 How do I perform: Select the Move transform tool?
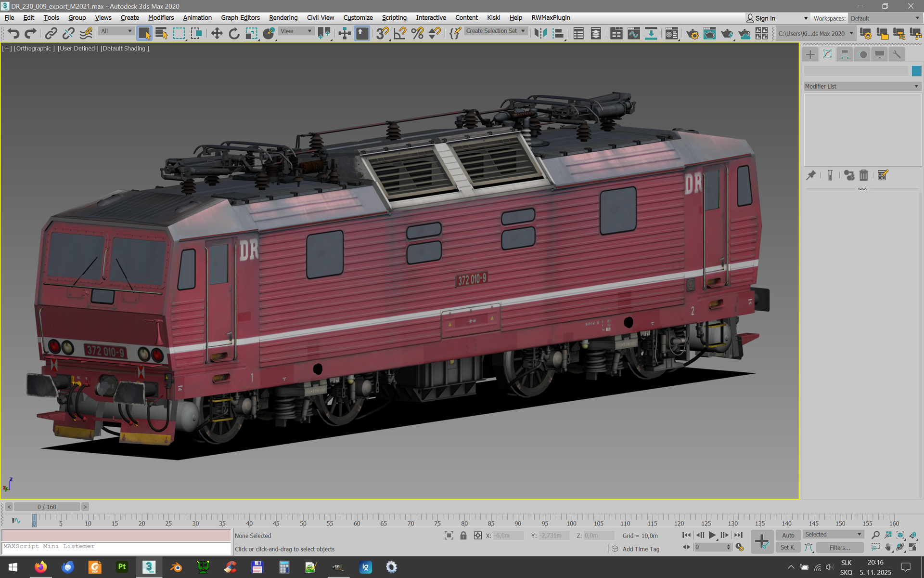pyautogui.click(x=217, y=33)
